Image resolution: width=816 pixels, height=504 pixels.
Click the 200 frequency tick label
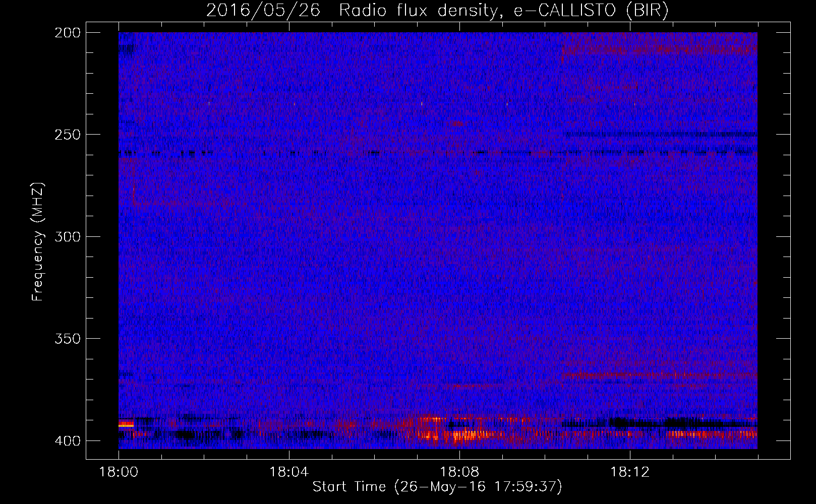68,33
